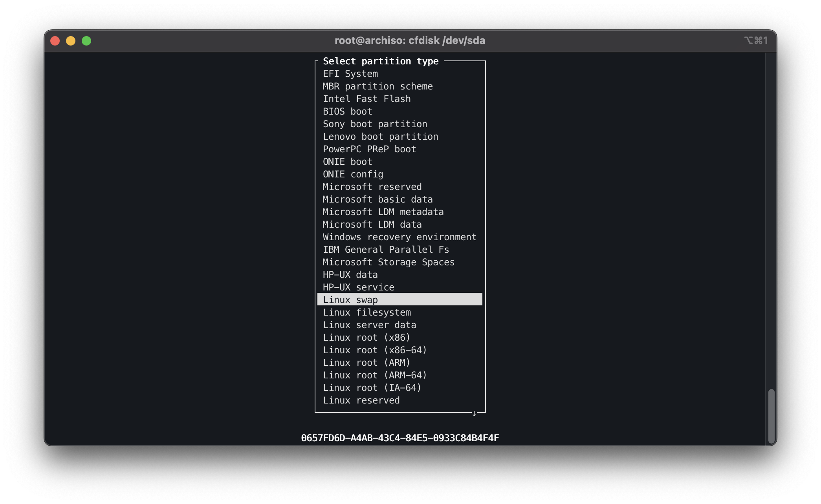Pick the BIOS boot partition type

[348, 111]
